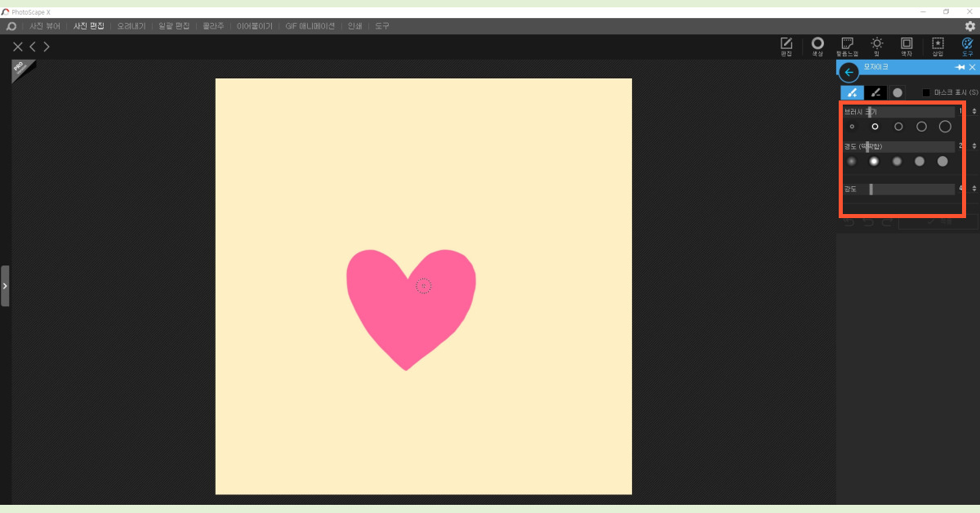Click the 경도 (딱딱함) slider
Screen dimensions: 980x513
(898, 147)
